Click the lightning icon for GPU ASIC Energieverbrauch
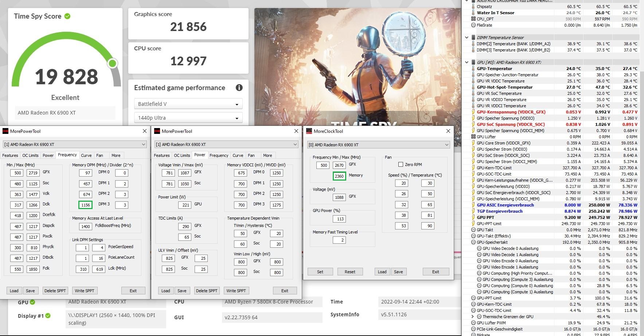The width and height of the screenshot is (644, 336). click(473, 205)
